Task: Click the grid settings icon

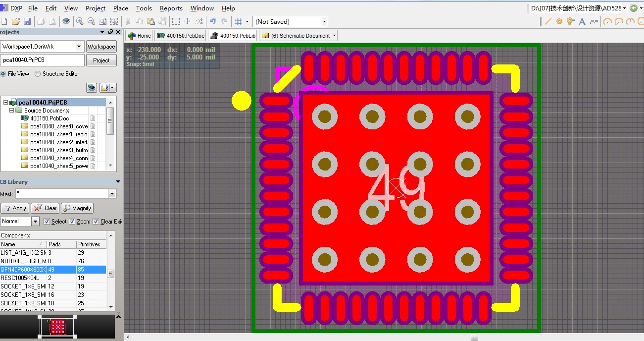Action: coord(238,21)
